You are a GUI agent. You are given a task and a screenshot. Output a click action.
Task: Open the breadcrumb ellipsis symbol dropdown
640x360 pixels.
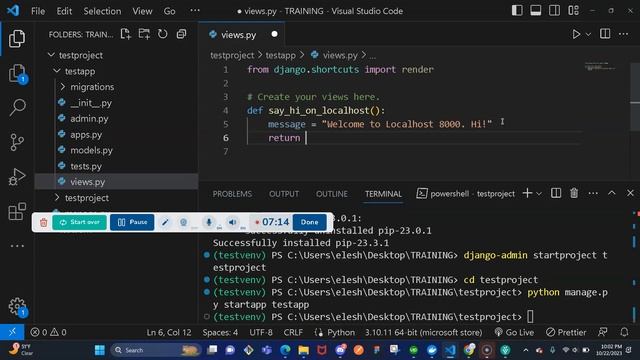pos(372,55)
